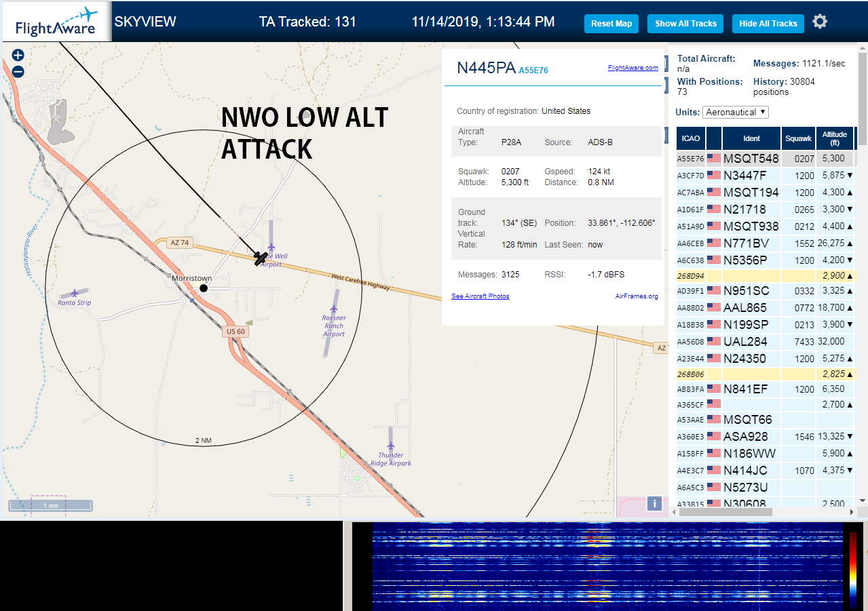This screenshot has width=868, height=611.
Task: Click the US 60 highway shield
Action: tap(235, 332)
